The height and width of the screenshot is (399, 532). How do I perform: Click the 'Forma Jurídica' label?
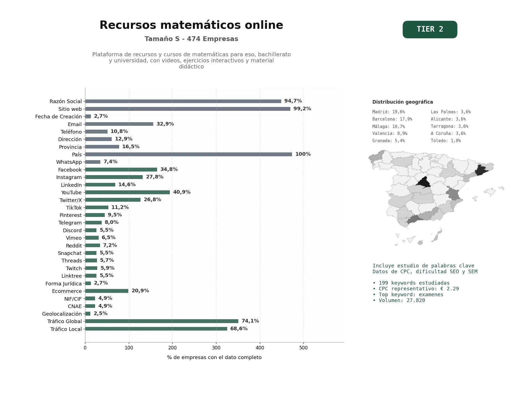tap(64, 283)
